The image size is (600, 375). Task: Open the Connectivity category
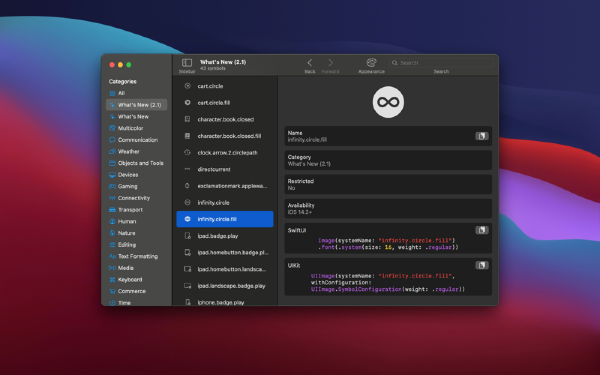(136, 198)
